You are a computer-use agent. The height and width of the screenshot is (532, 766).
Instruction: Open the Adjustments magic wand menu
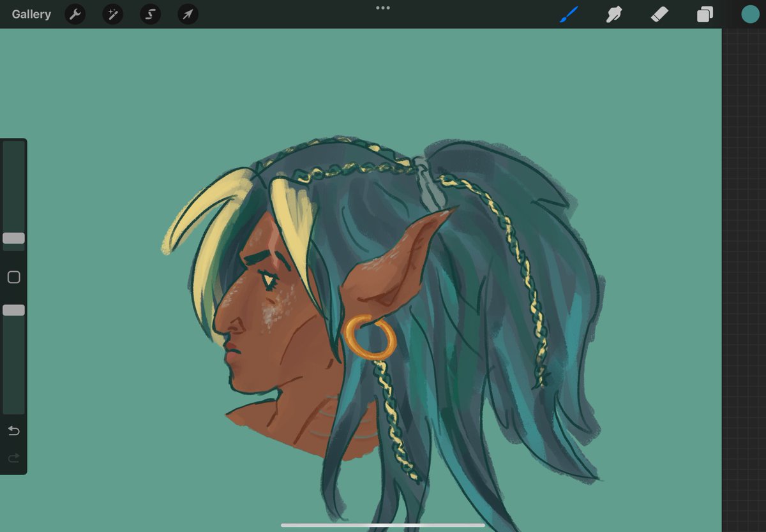(x=113, y=14)
